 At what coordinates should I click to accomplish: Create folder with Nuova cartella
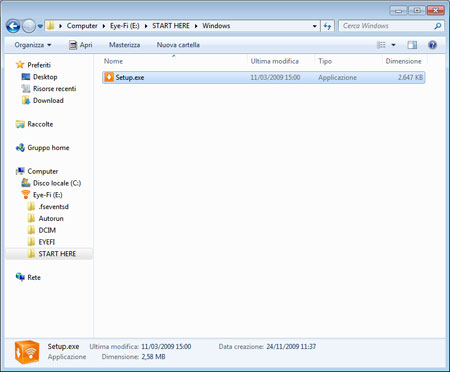pos(178,45)
